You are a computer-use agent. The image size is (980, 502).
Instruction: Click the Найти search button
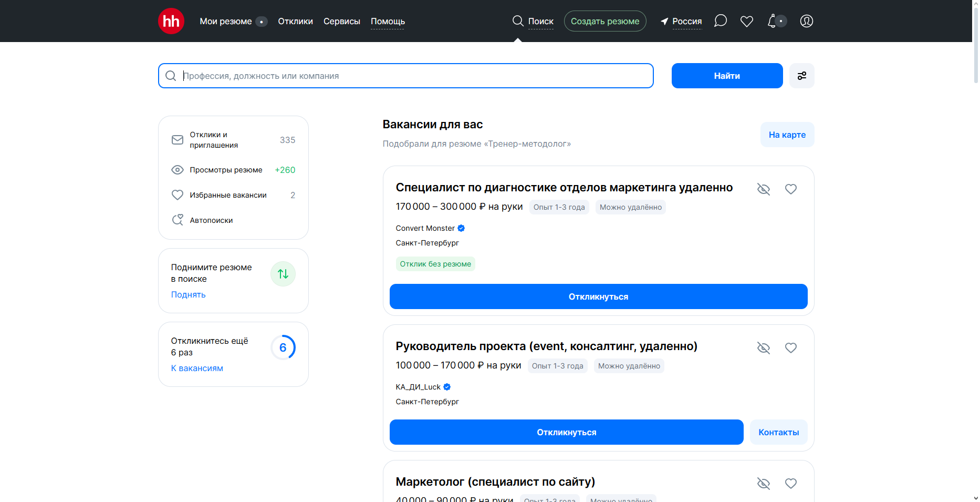(x=726, y=76)
